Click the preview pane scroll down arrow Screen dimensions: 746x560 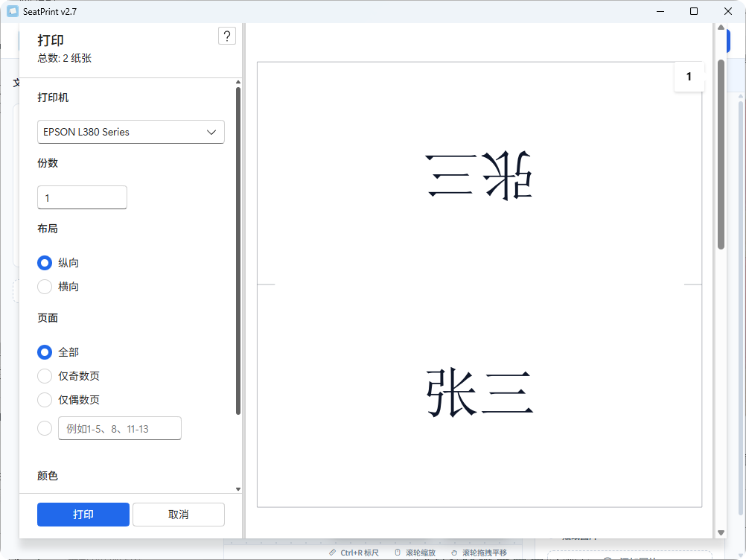click(x=721, y=533)
